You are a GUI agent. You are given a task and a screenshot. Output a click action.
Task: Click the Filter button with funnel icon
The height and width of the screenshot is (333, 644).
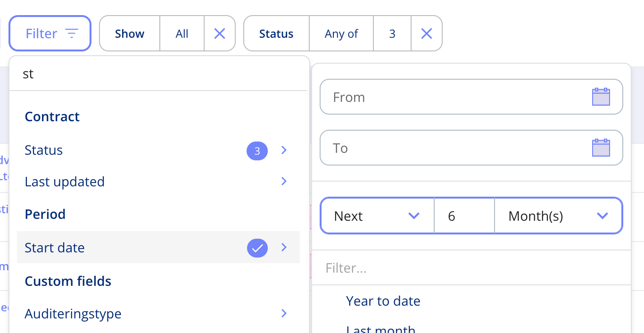pos(50,33)
